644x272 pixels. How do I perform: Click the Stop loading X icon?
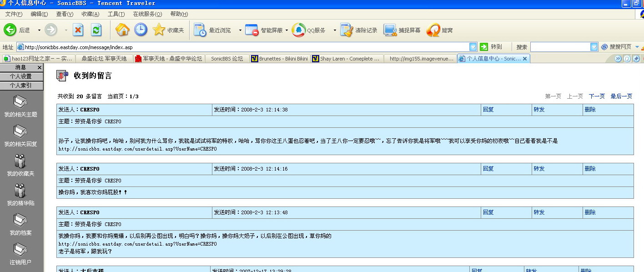click(78, 30)
